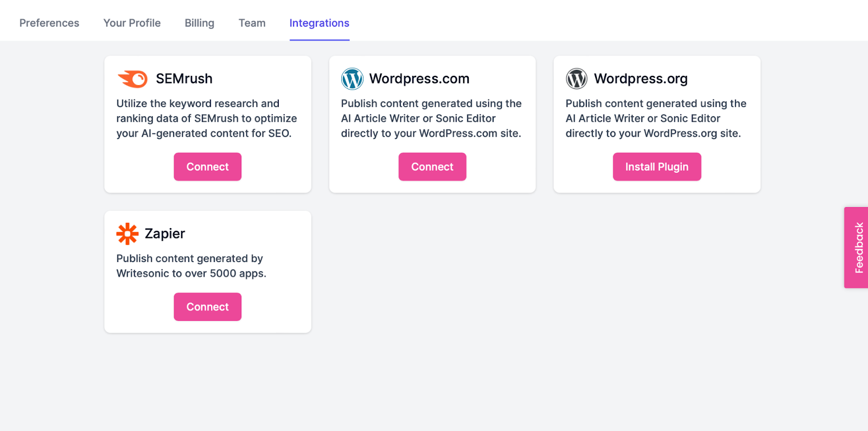Open the Billing tab
This screenshot has height=431, width=868.
coord(199,23)
